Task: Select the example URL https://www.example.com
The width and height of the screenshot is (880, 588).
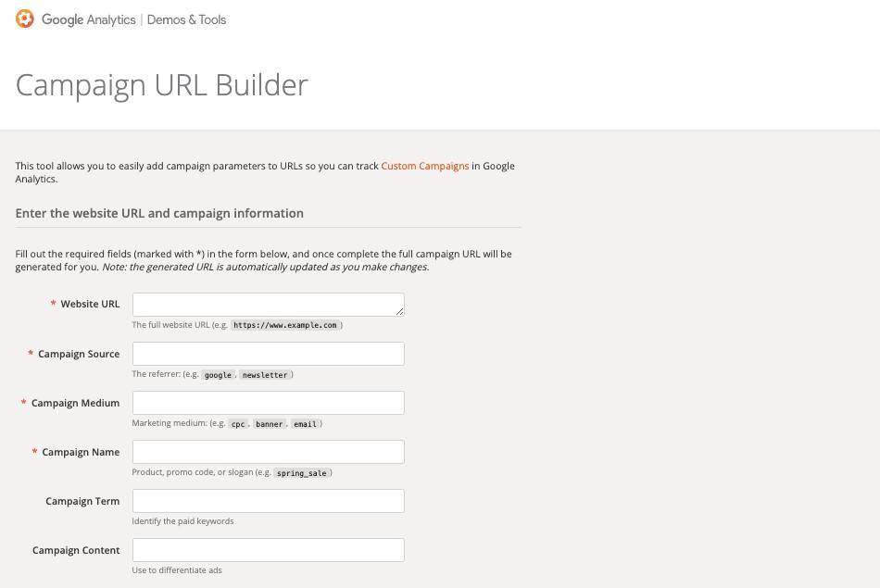Action: tap(284, 325)
